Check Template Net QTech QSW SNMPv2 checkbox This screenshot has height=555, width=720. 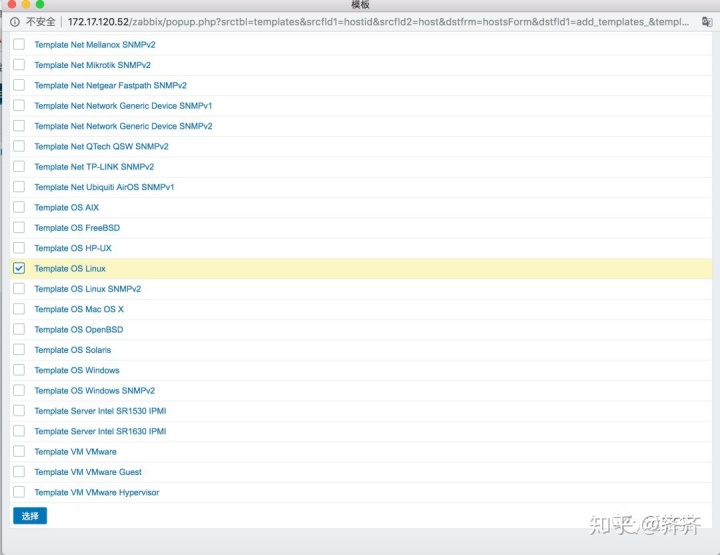click(x=19, y=146)
